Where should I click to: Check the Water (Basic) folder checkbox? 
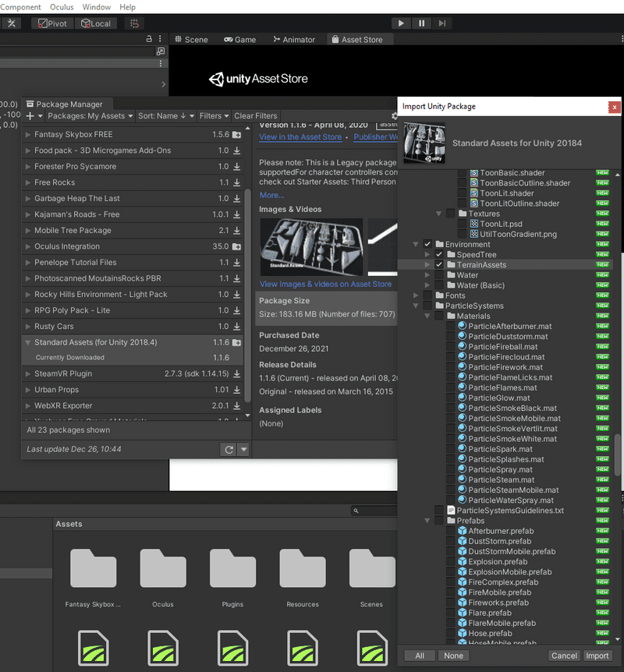438,285
